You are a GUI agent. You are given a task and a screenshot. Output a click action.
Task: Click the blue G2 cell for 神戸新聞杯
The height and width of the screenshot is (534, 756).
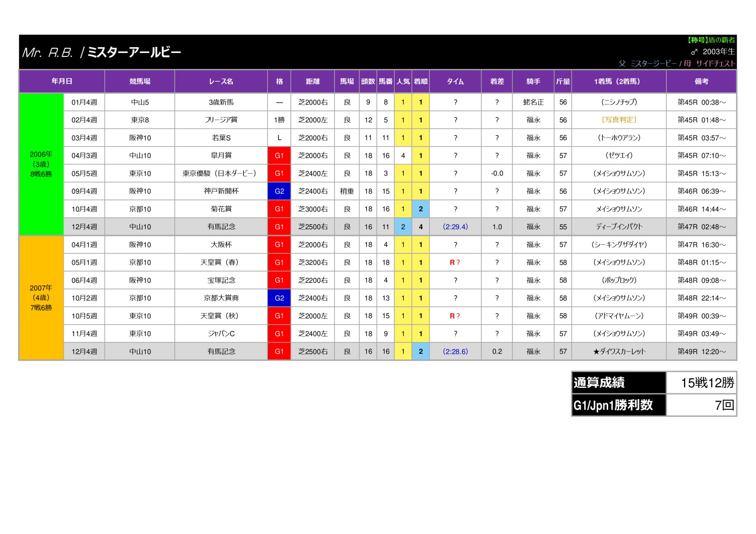279,191
